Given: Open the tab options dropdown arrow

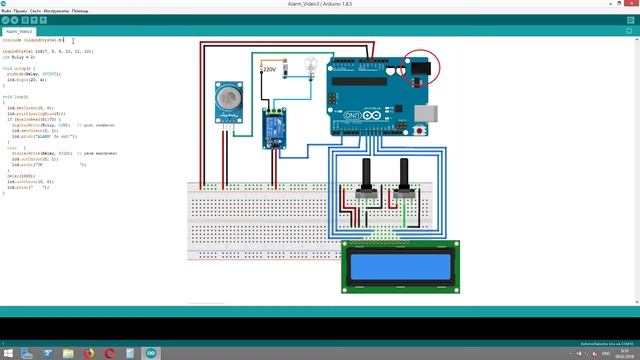Looking at the screenshot, I should point(629,31).
